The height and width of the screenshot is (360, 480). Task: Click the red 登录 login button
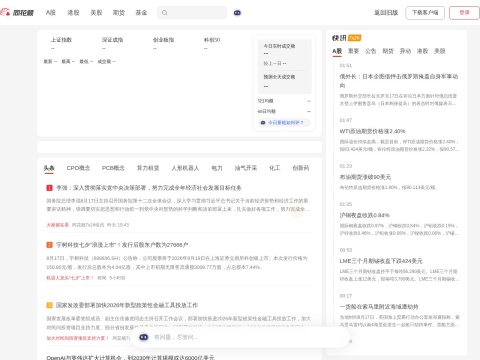[464, 13]
